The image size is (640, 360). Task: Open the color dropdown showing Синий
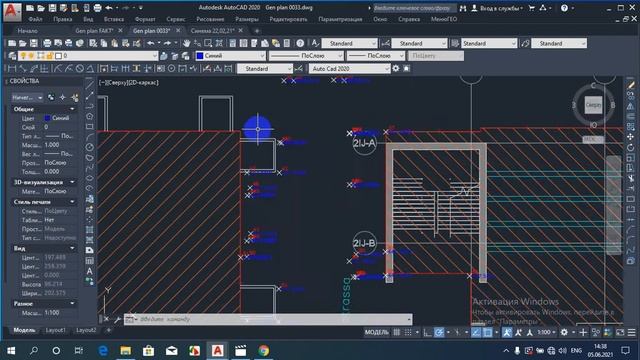231,56
